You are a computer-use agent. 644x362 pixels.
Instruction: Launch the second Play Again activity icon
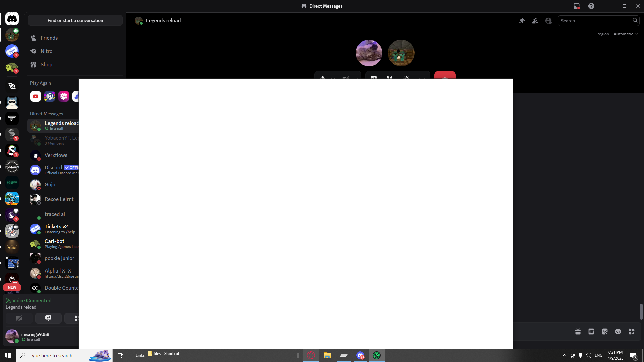point(50,96)
